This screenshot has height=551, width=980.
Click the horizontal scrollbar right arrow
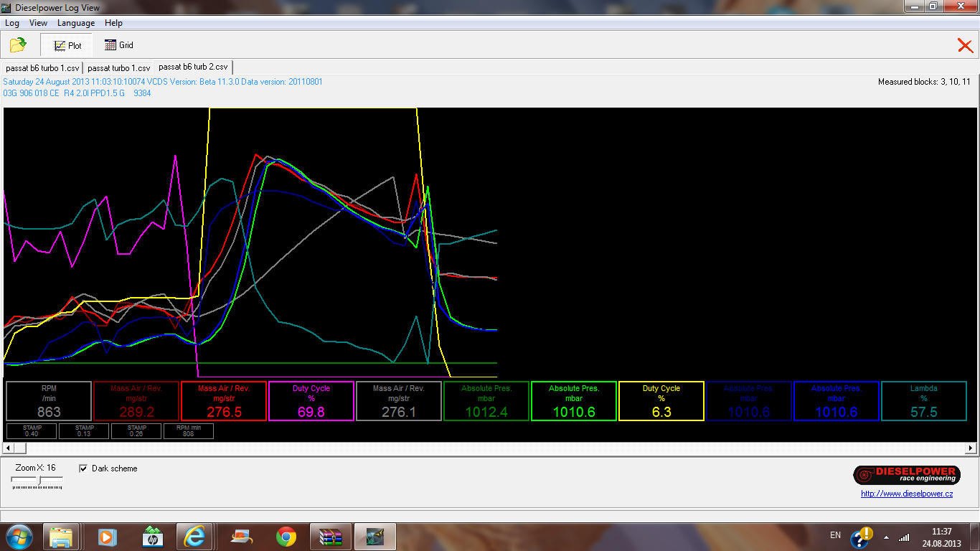971,448
